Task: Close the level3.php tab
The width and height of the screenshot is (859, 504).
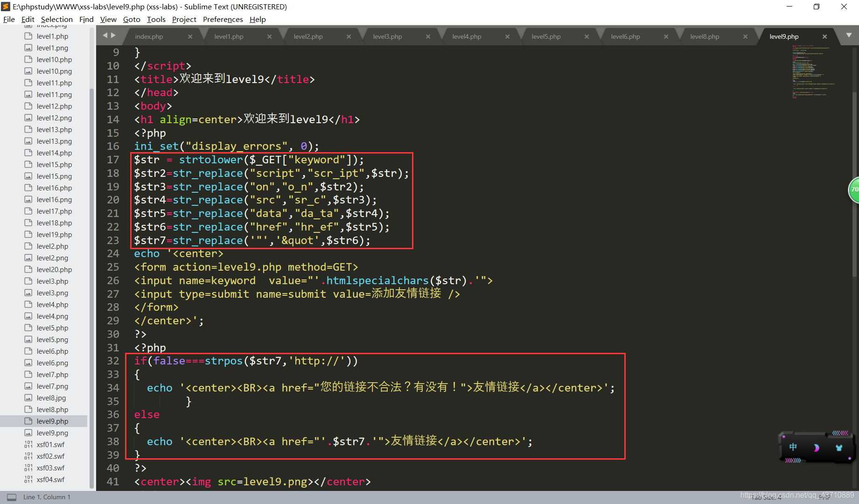Action: click(428, 36)
